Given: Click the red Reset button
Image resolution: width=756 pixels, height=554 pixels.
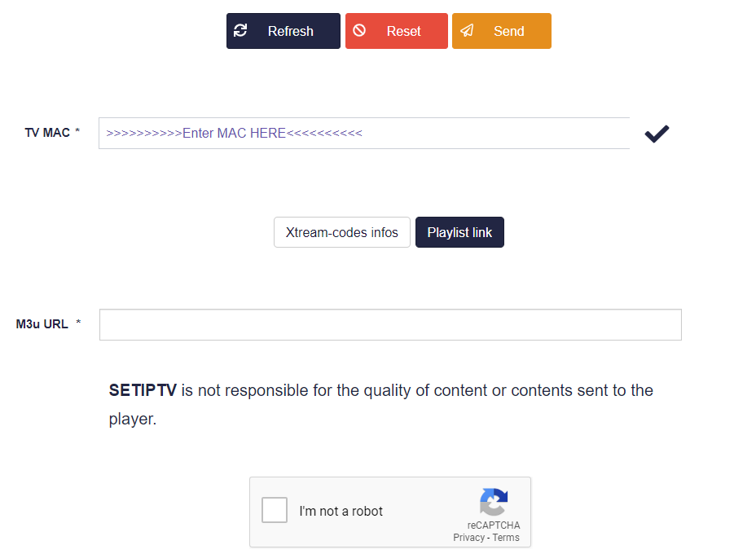Looking at the screenshot, I should (396, 31).
